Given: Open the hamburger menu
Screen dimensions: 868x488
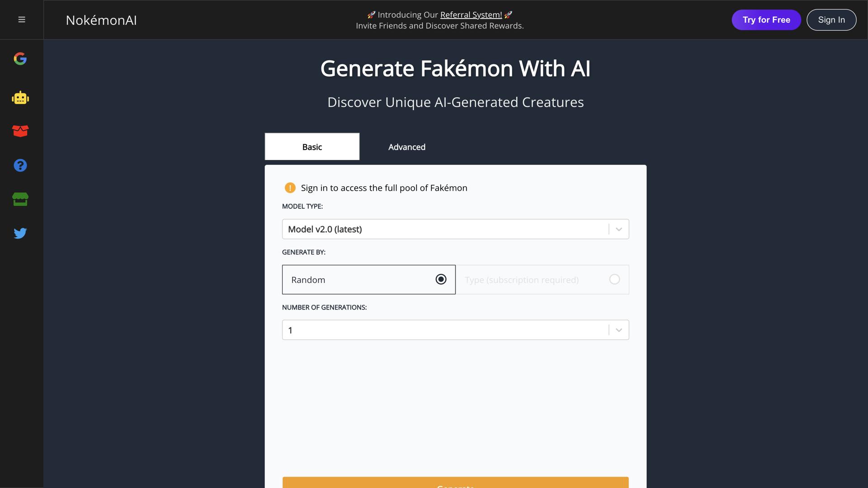Looking at the screenshot, I should 21,19.
